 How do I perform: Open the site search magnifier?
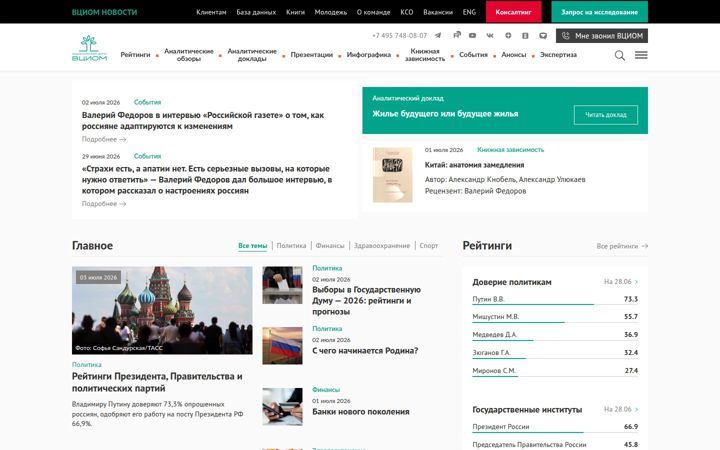[x=619, y=56]
